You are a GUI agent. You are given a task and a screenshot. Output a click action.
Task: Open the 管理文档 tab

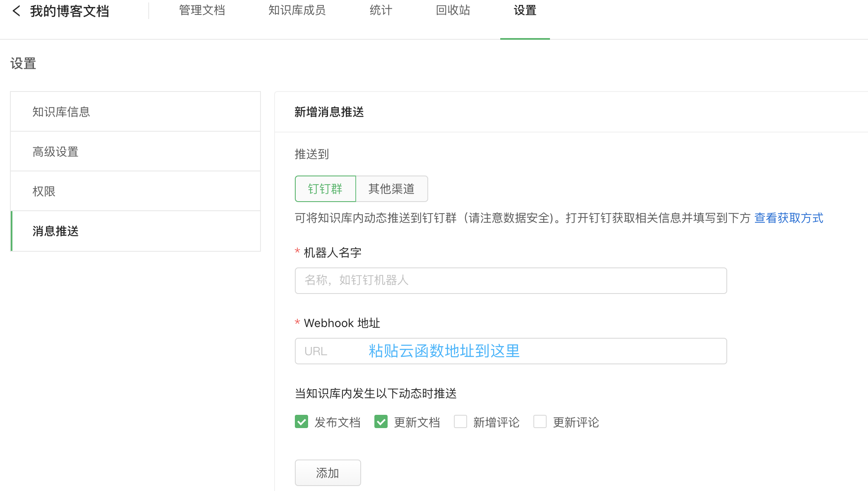(x=202, y=11)
